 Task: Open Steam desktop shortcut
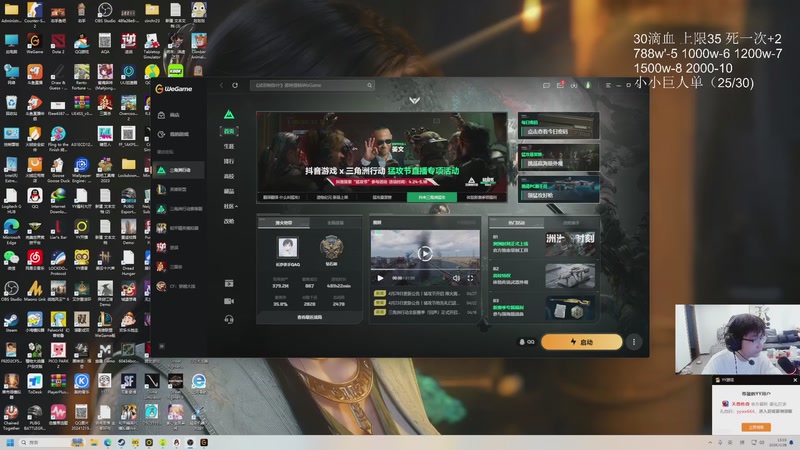(x=11, y=322)
